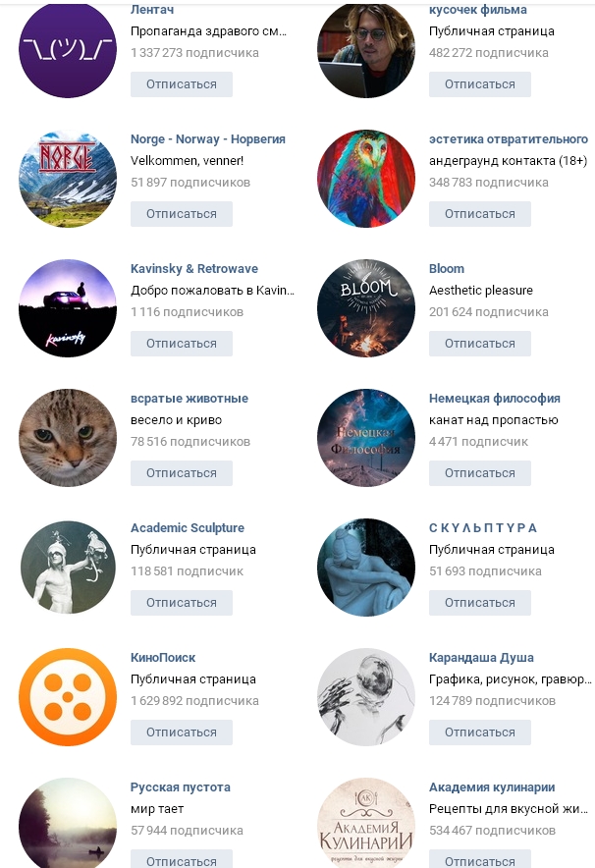Open the Лентач purple shrug avatar

[x=68, y=49]
